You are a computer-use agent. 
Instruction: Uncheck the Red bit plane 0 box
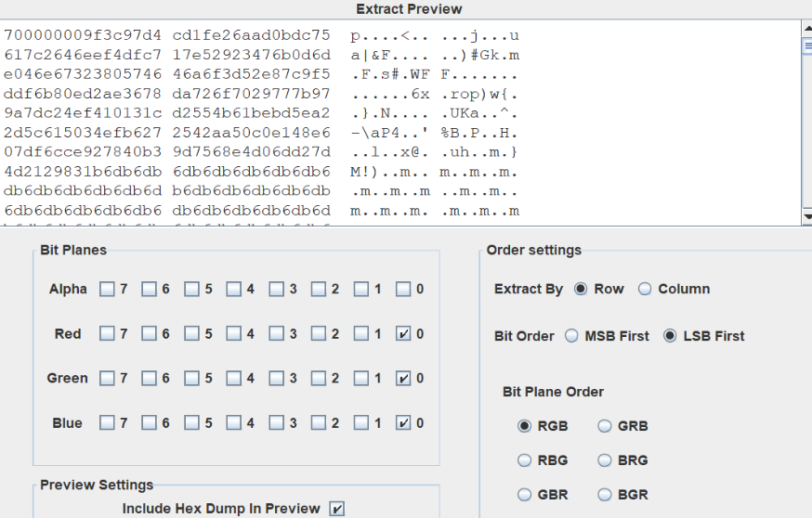403,334
